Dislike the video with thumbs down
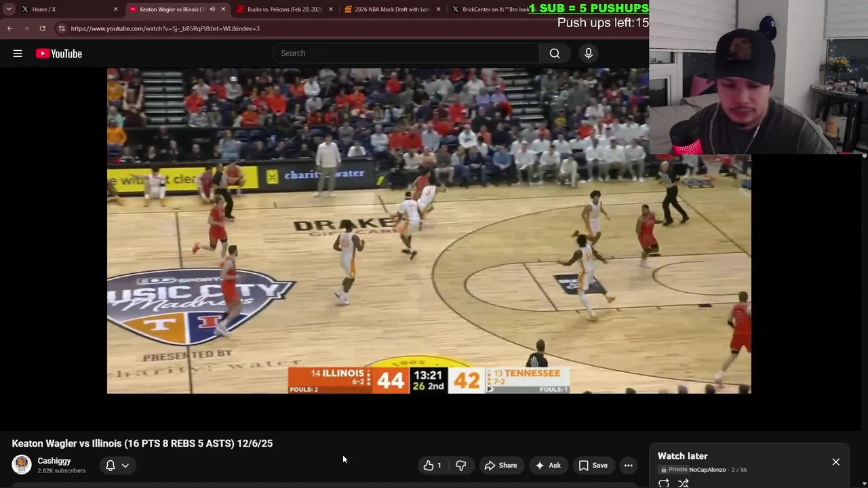868x488 pixels. (460, 465)
